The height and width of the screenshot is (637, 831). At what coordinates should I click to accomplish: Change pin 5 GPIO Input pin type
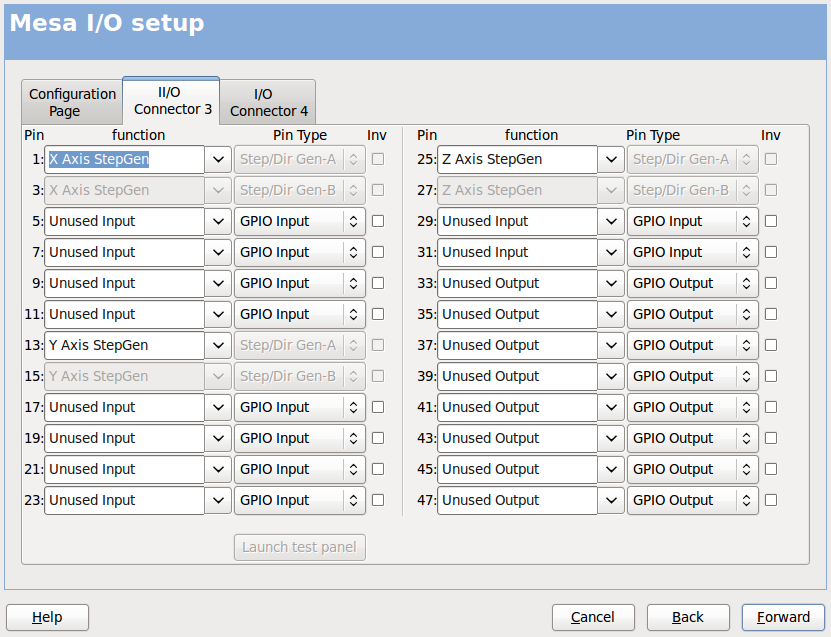click(x=300, y=221)
